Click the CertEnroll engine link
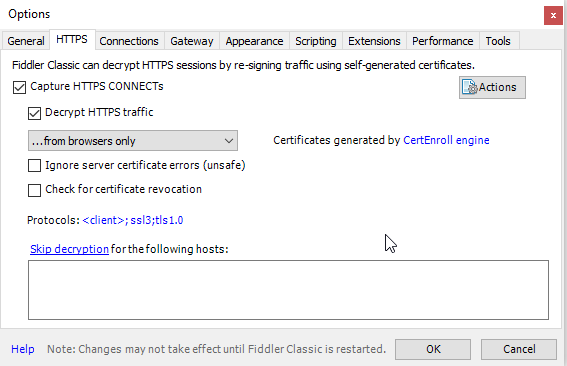 (446, 140)
